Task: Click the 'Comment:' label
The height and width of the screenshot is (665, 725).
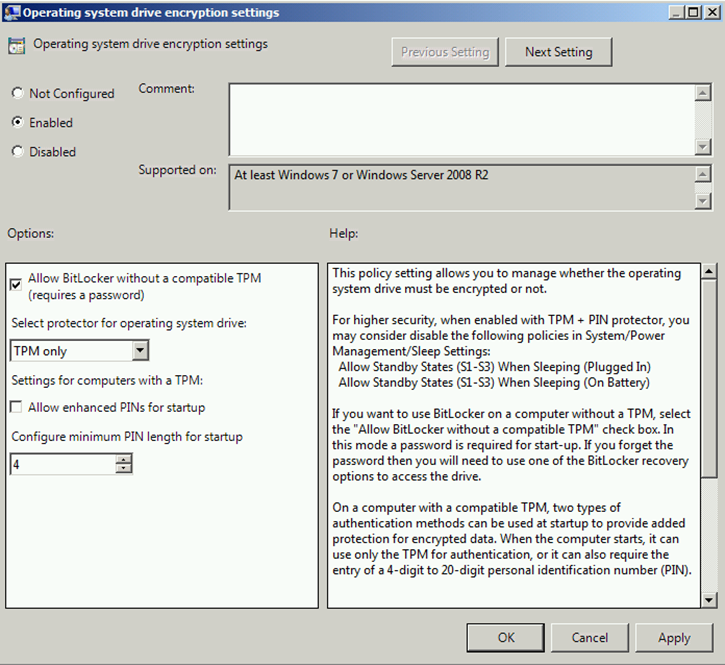Action: coord(166,88)
